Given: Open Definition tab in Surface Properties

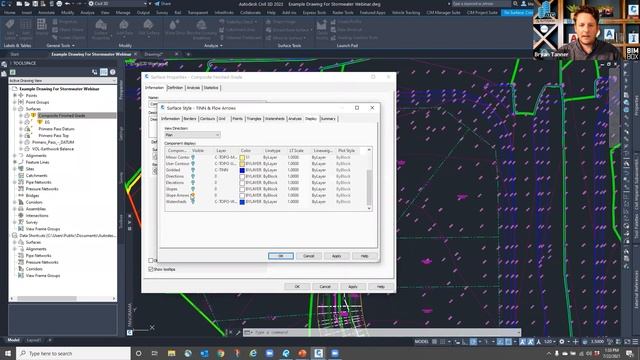Looking at the screenshot, I should point(175,88).
